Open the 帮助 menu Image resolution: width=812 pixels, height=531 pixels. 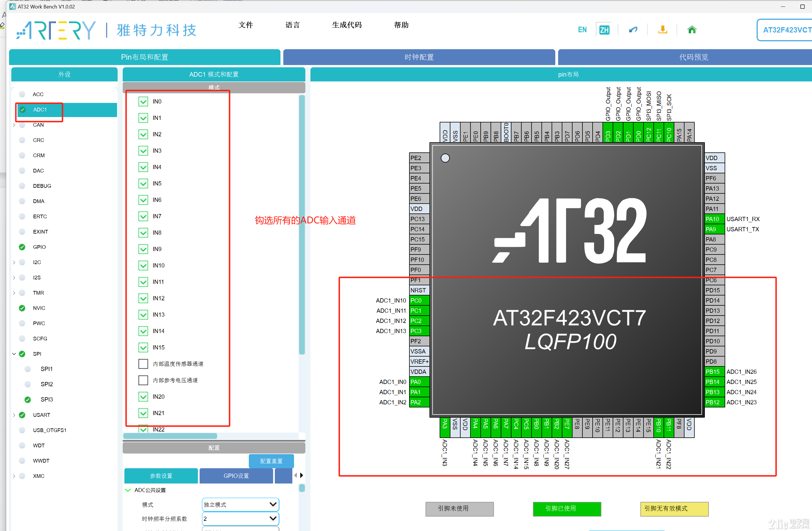[401, 25]
